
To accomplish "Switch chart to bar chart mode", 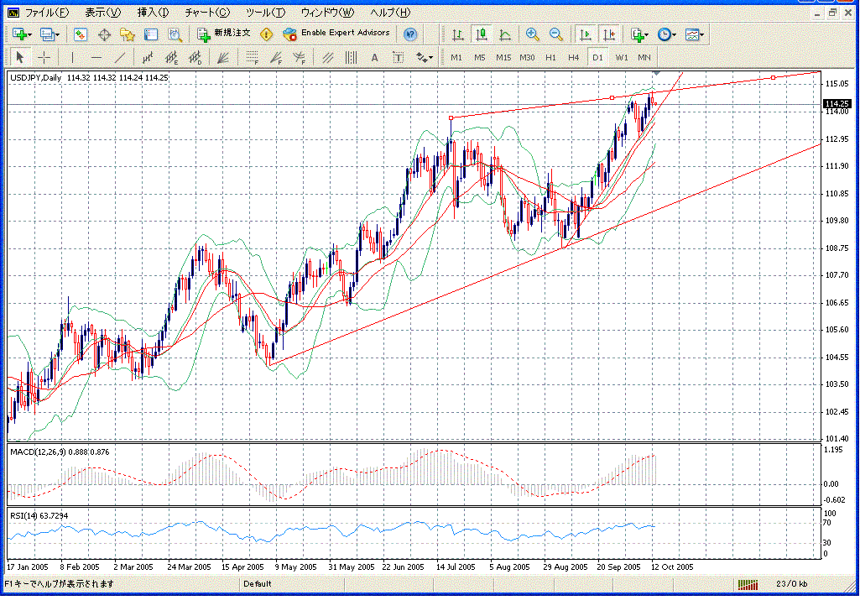I will (457, 34).
